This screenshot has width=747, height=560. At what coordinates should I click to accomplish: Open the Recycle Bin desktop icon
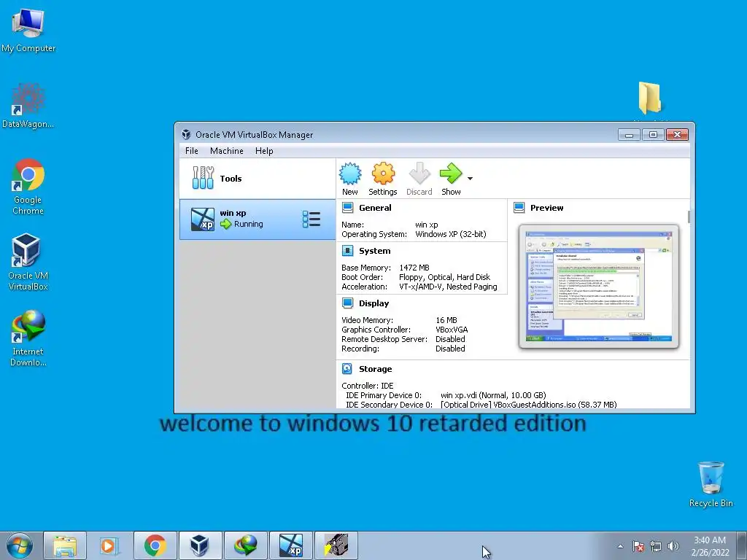pos(711,484)
